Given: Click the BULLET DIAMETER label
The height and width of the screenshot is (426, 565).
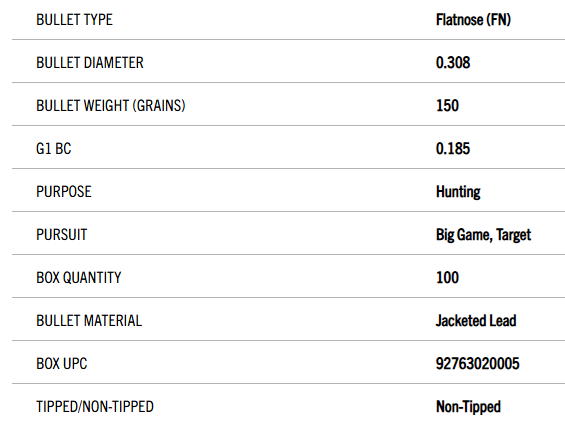Looking at the screenshot, I should (x=90, y=62).
